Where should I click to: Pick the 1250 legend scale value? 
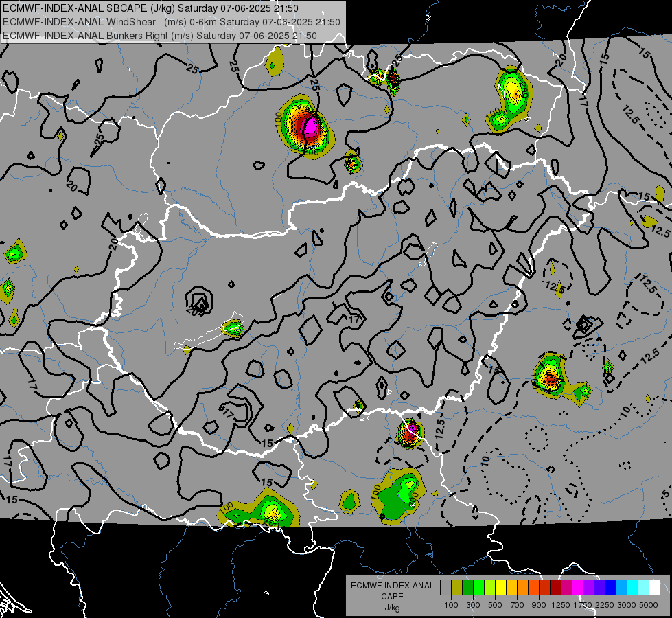561,605
